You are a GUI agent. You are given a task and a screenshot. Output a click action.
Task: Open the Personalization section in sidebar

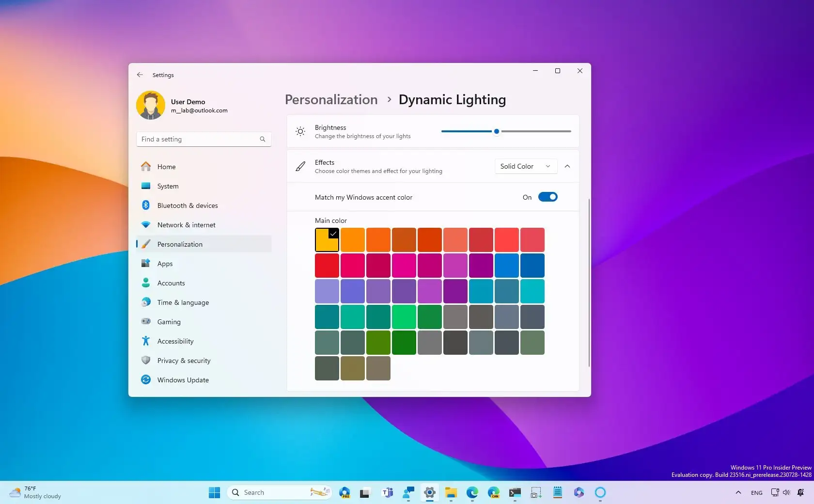(180, 244)
